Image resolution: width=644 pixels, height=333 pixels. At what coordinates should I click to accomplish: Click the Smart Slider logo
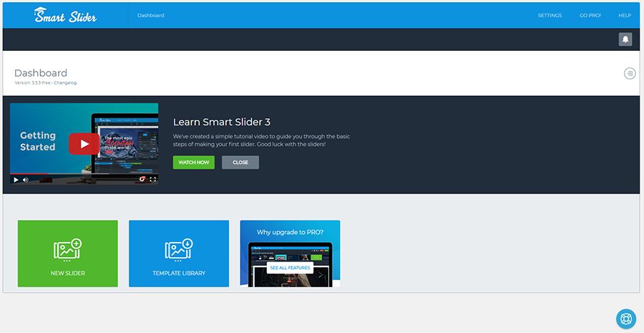(66, 15)
